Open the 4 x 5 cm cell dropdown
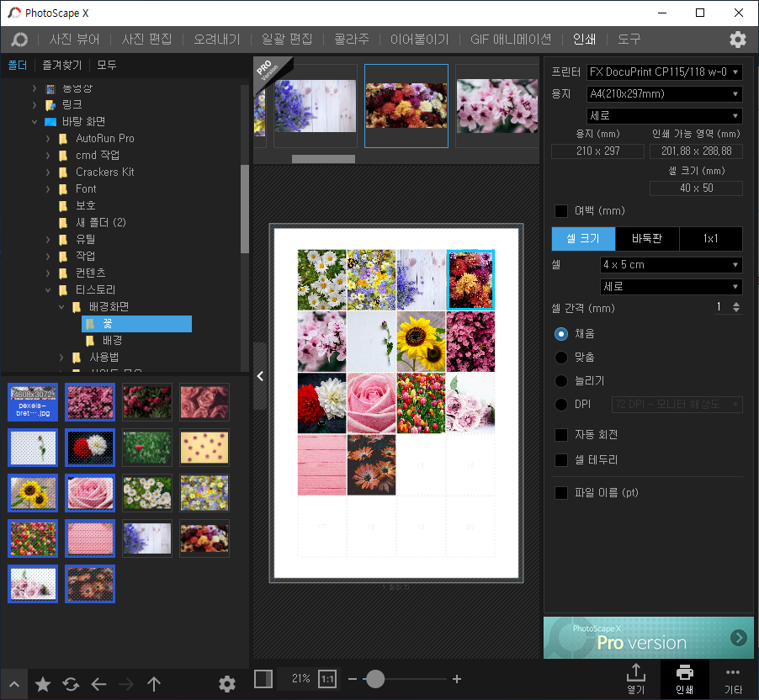This screenshot has height=700, width=759. pos(671,265)
